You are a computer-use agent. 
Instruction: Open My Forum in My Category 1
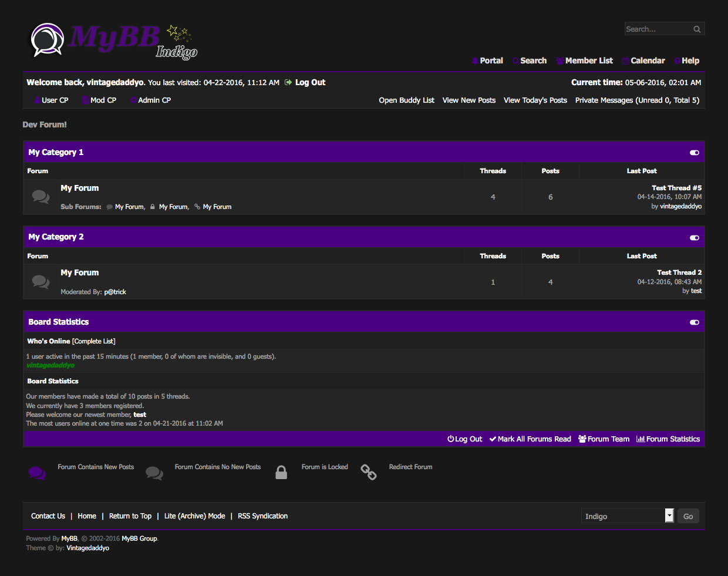coord(80,188)
